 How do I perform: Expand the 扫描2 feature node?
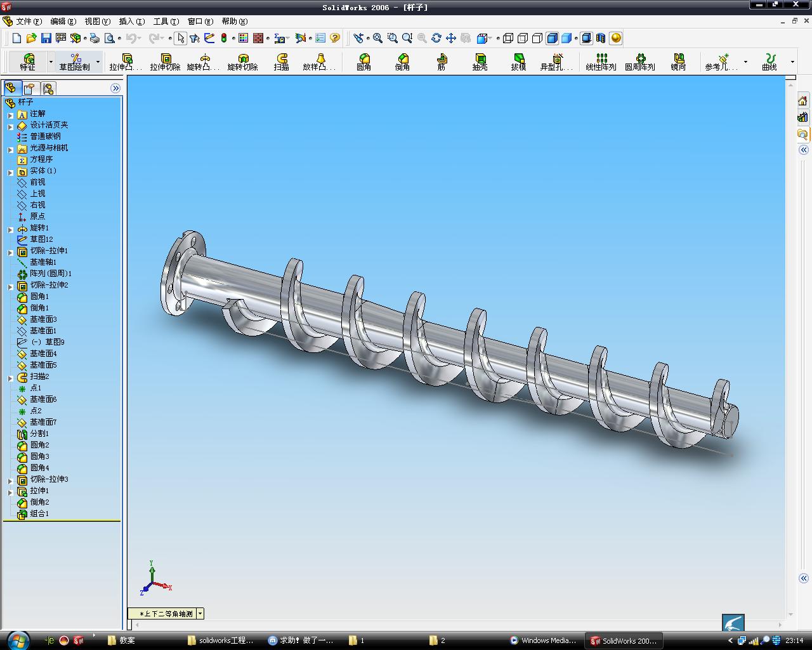[x=11, y=378]
